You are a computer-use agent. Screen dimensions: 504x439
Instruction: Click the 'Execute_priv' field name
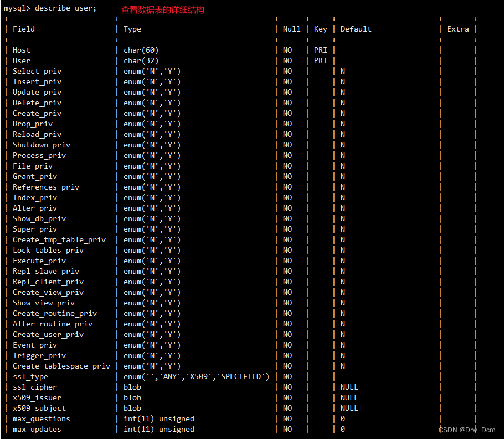coord(39,261)
